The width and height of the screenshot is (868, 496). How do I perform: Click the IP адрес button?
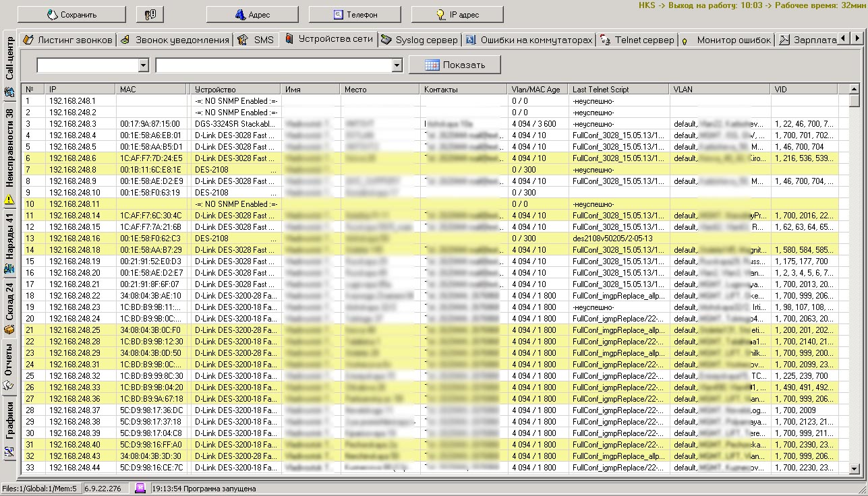click(457, 14)
